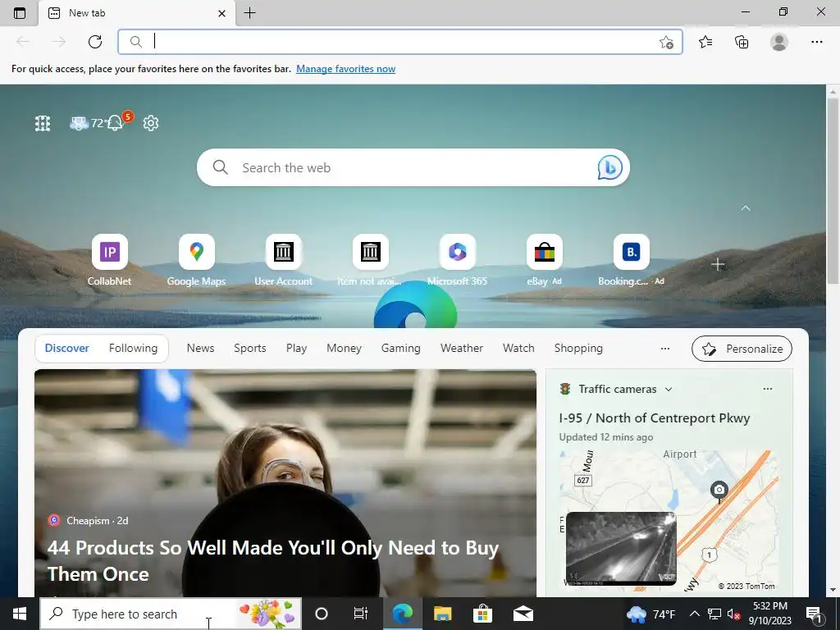This screenshot has width=840, height=630.
Task: Open Booking.com ad quick link
Action: coord(631,260)
